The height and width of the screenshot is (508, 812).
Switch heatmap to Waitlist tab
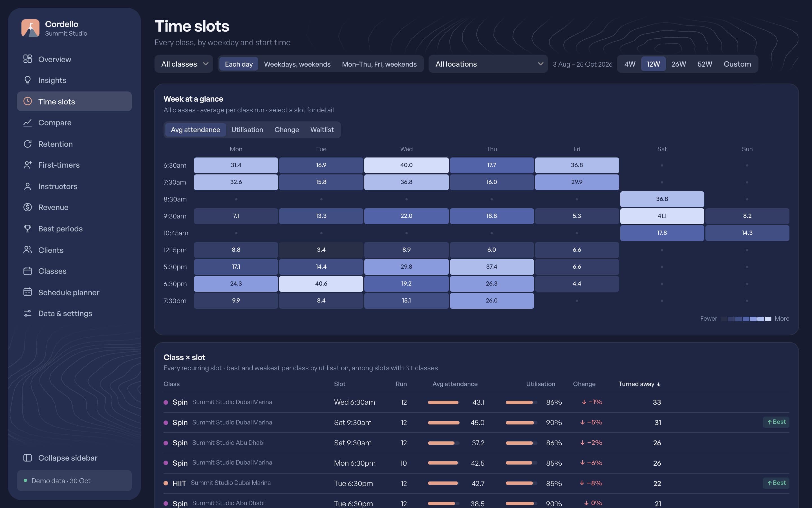[322, 130]
